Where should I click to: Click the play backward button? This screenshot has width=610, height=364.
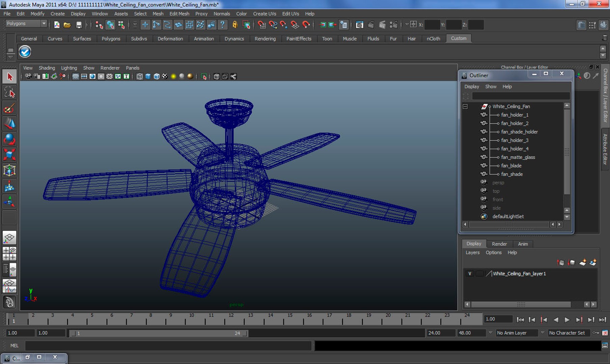[555, 320]
